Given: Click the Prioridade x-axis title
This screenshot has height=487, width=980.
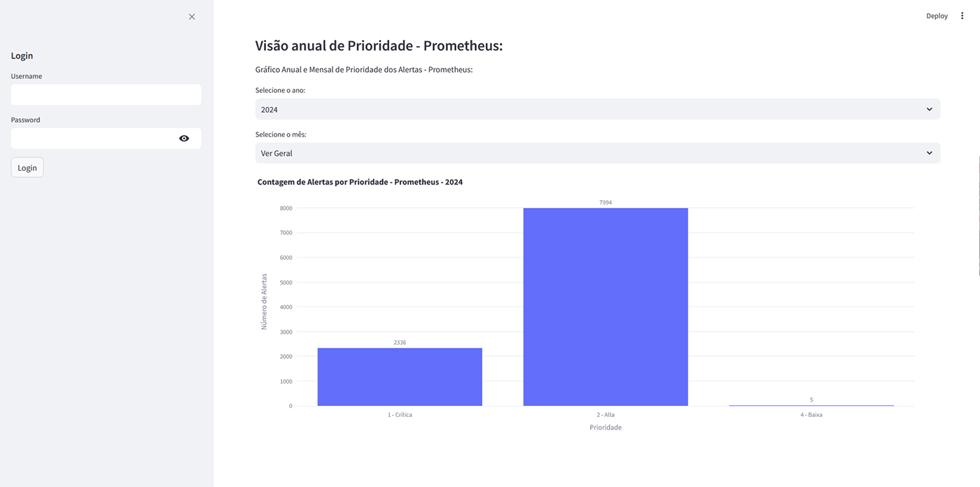Looking at the screenshot, I should click(605, 428).
